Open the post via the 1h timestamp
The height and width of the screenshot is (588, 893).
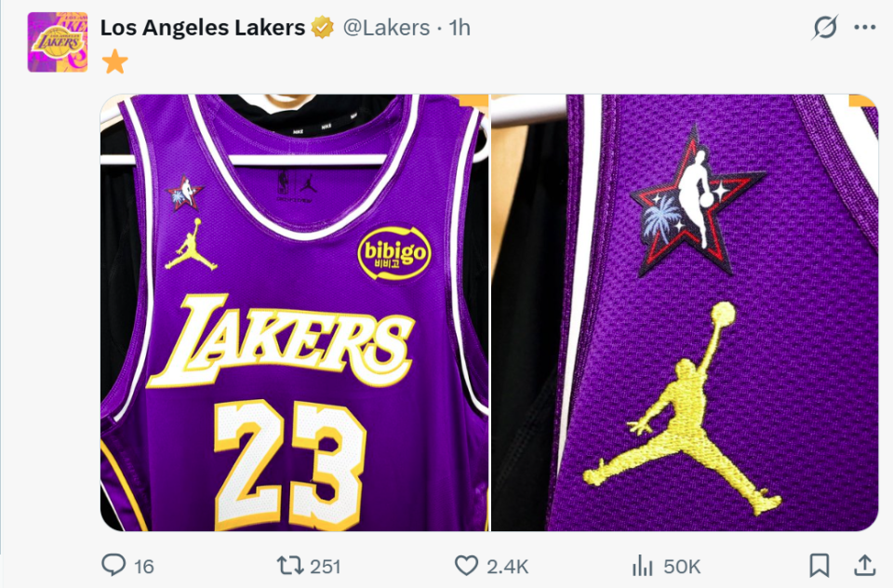(x=460, y=28)
